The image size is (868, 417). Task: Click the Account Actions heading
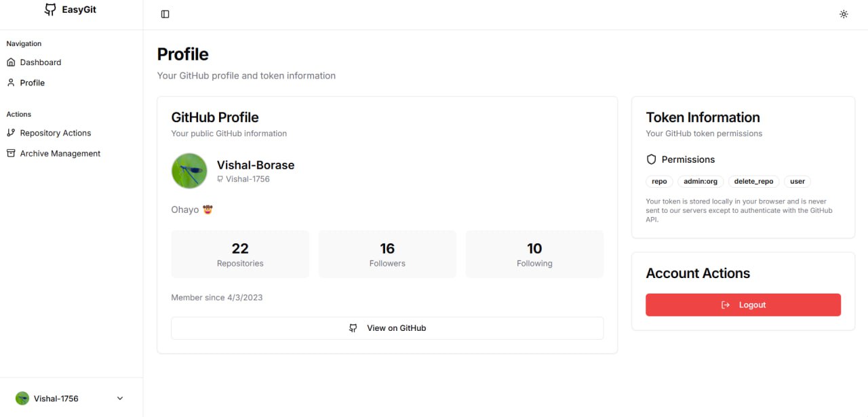click(698, 273)
